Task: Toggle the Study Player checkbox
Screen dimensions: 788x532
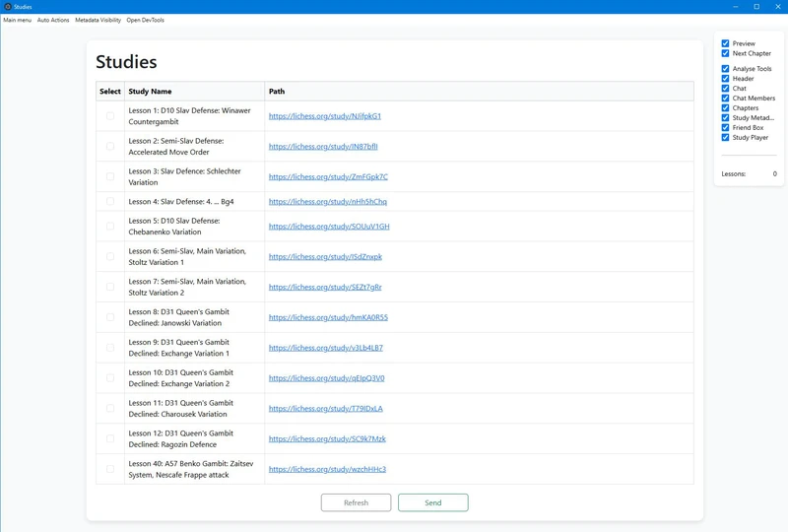Action: click(726, 138)
